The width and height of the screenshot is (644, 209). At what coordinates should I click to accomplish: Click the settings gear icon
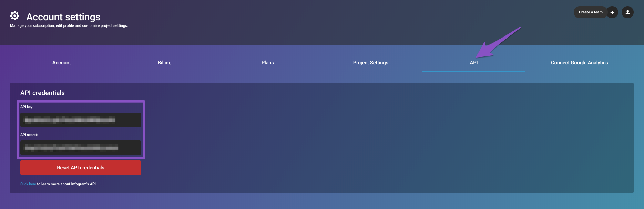(x=14, y=16)
